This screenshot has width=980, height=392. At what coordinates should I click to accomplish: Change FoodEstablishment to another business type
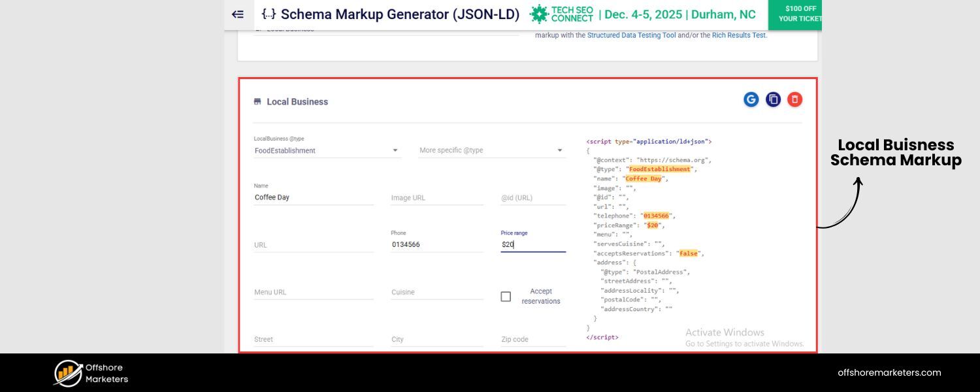point(327,150)
